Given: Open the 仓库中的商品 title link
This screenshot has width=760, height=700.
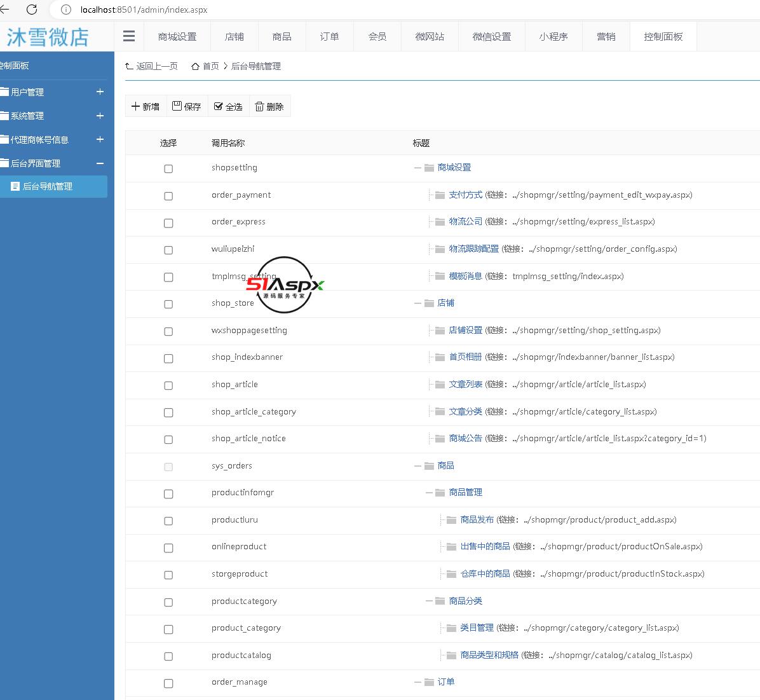Looking at the screenshot, I should 485,574.
